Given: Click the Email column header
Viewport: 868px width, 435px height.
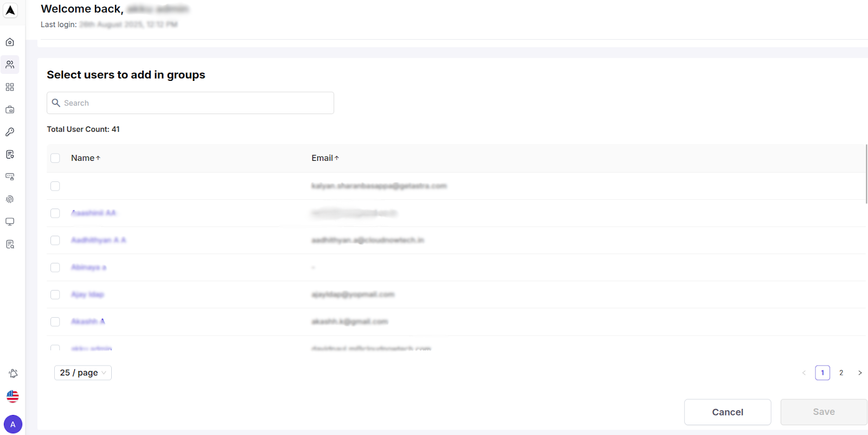Looking at the screenshot, I should coord(322,158).
